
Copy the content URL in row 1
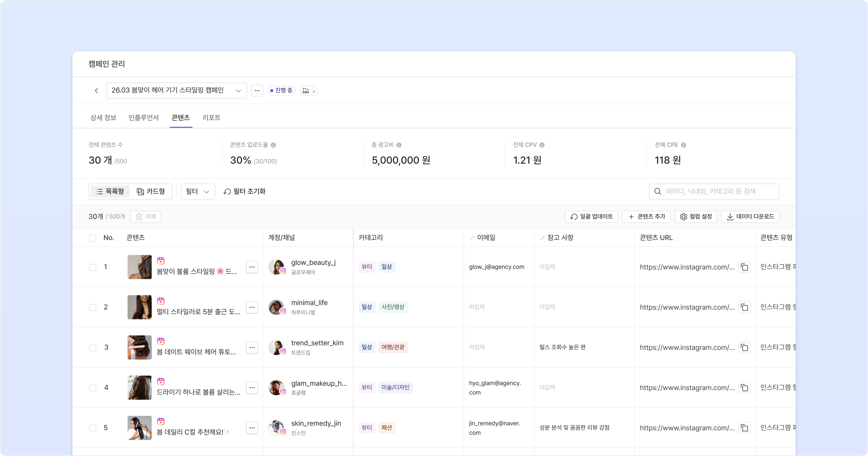point(744,267)
